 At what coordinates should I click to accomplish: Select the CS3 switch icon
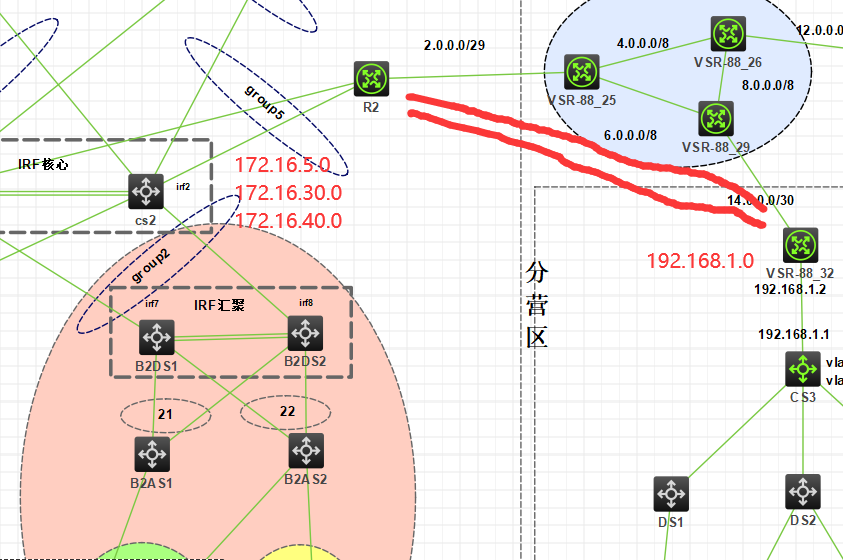803,369
